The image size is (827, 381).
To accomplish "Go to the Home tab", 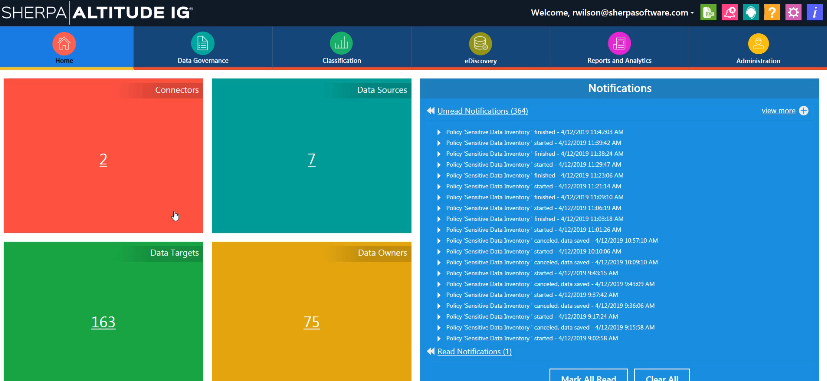I will click(x=66, y=47).
